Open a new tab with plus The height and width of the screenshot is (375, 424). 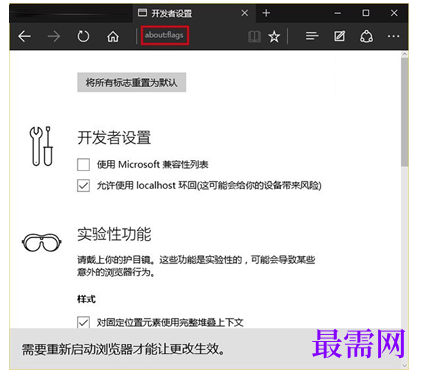(266, 13)
